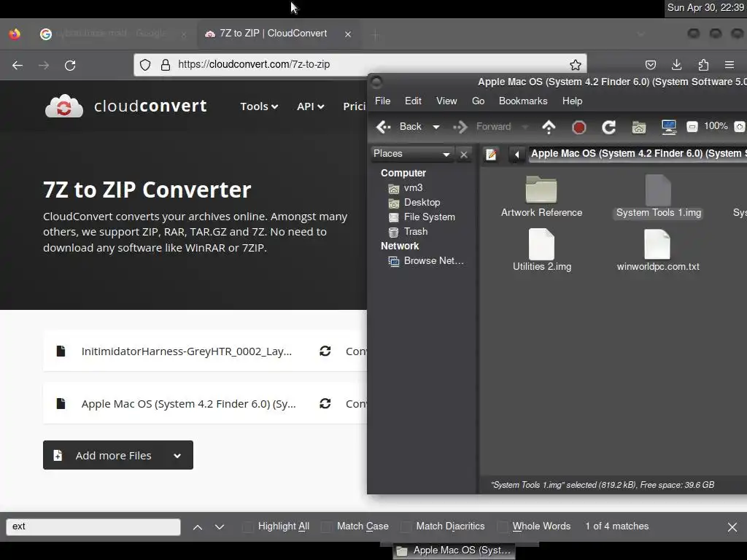
Task: Open the Firefox hamburger menu
Action: (x=729, y=65)
